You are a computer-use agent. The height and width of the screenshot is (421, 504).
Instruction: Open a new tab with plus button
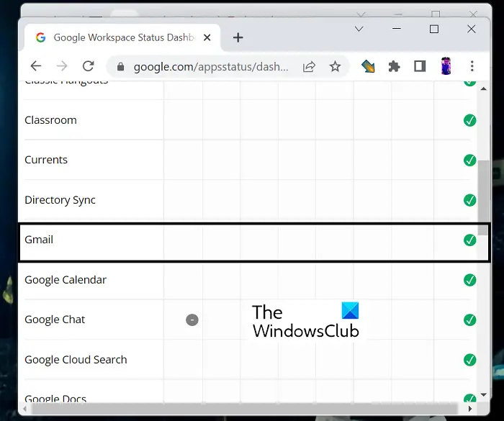(x=238, y=37)
